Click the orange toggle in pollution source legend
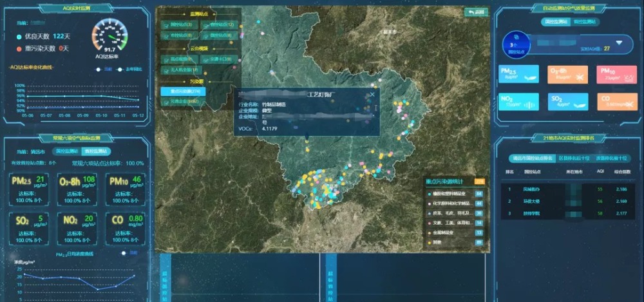The height and width of the screenshot is (302, 644). tap(479, 182)
